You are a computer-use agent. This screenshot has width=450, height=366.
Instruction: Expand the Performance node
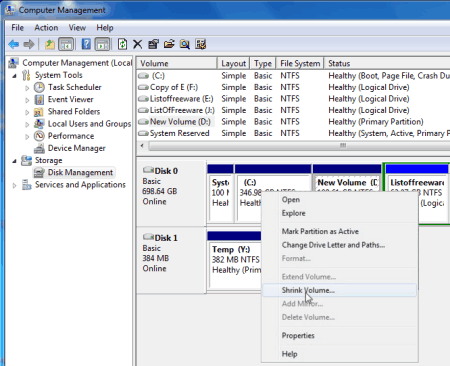coord(27,137)
